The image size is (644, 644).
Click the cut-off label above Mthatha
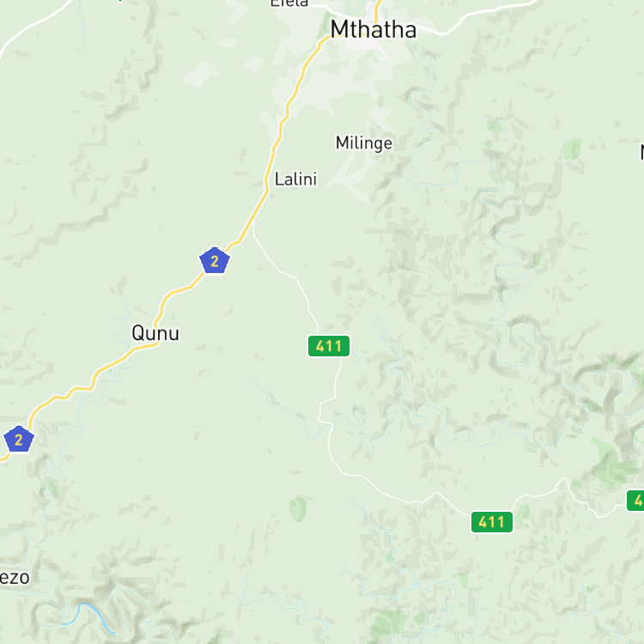click(x=289, y=3)
